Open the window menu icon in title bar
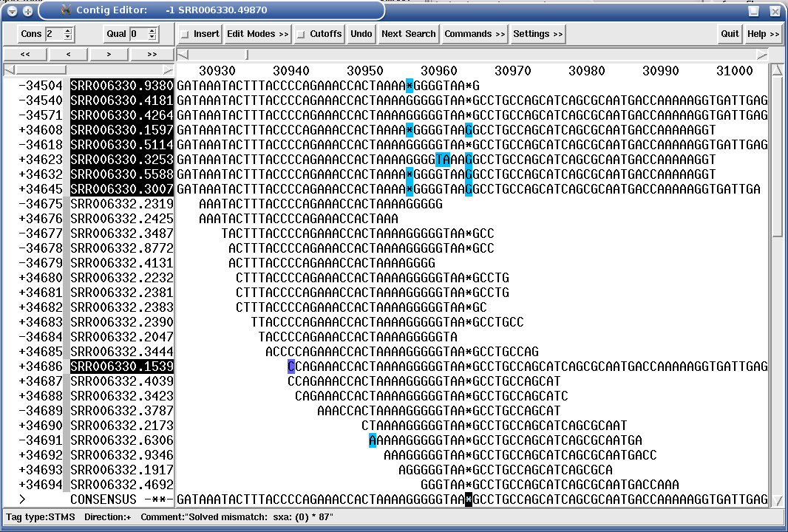 [12, 10]
